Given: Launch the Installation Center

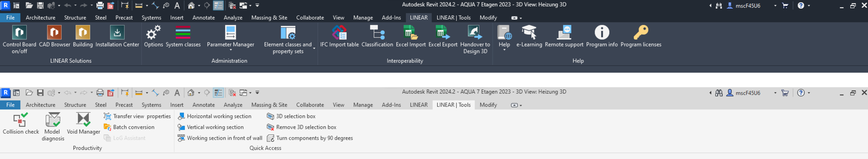Looking at the screenshot, I should pos(117,36).
